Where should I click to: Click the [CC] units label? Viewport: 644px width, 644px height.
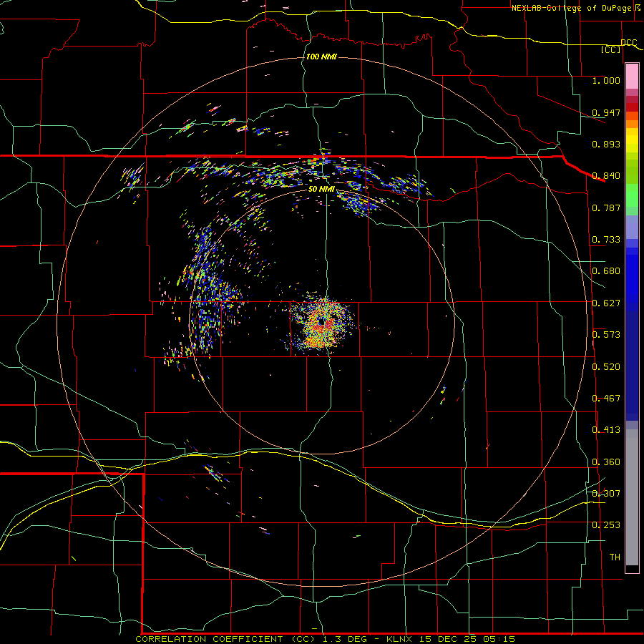point(611,49)
